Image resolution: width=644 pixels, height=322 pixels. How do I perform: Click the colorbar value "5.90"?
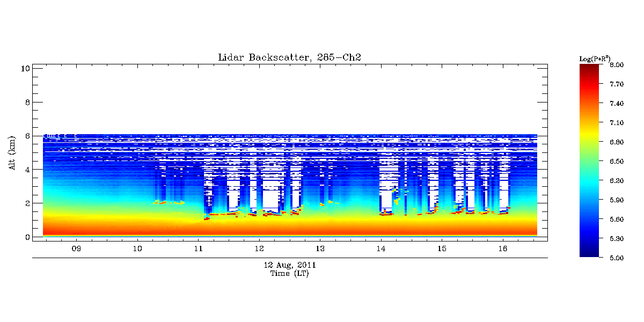coord(617,200)
